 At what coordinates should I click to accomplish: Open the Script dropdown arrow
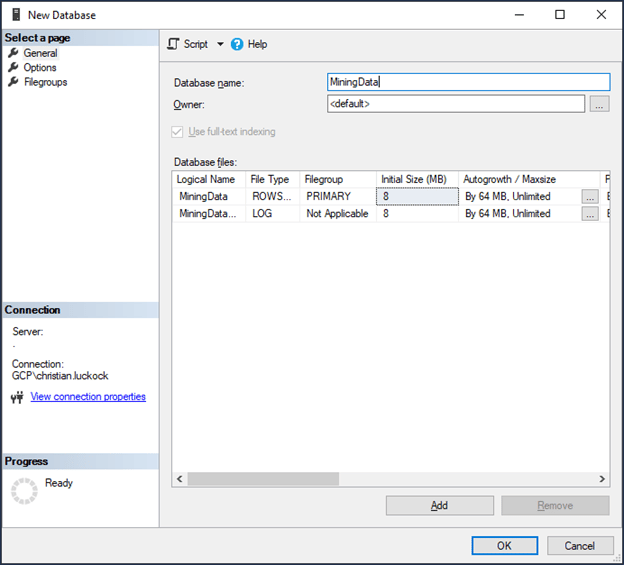tap(220, 45)
